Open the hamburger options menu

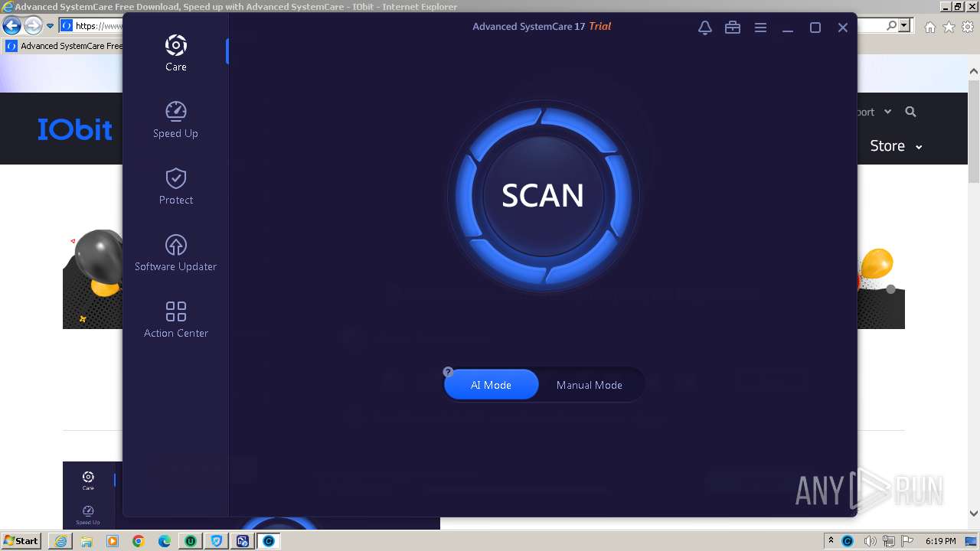pos(760,28)
